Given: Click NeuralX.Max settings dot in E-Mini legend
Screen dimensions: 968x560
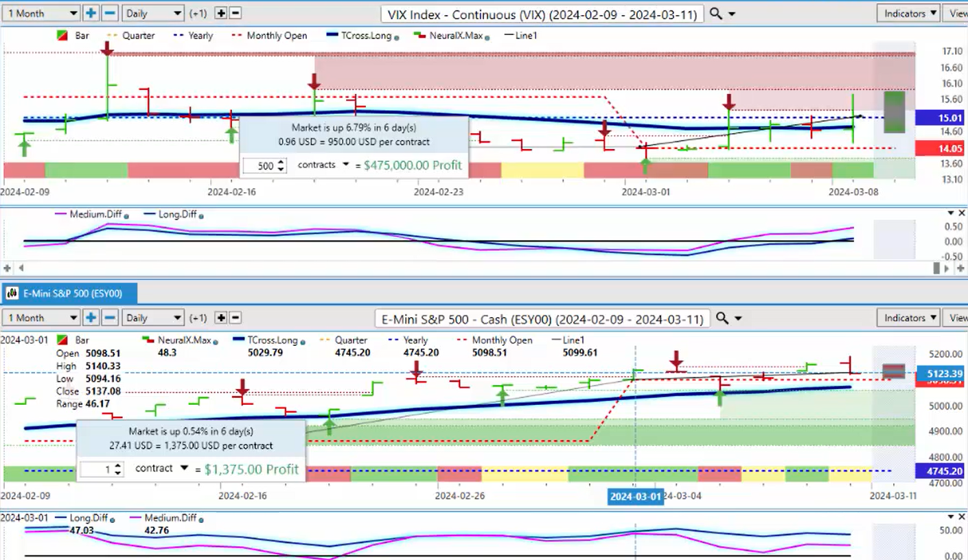Looking at the screenshot, I should pos(215,342).
